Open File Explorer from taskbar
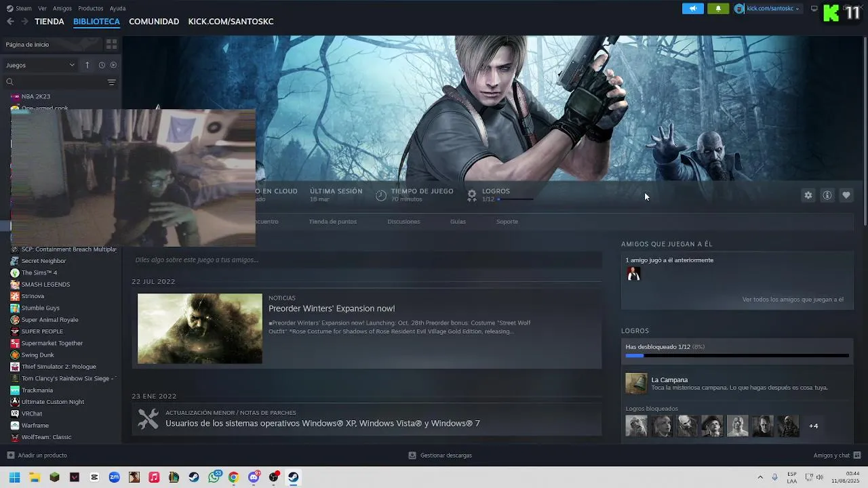The height and width of the screenshot is (488, 868). (x=35, y=477)
